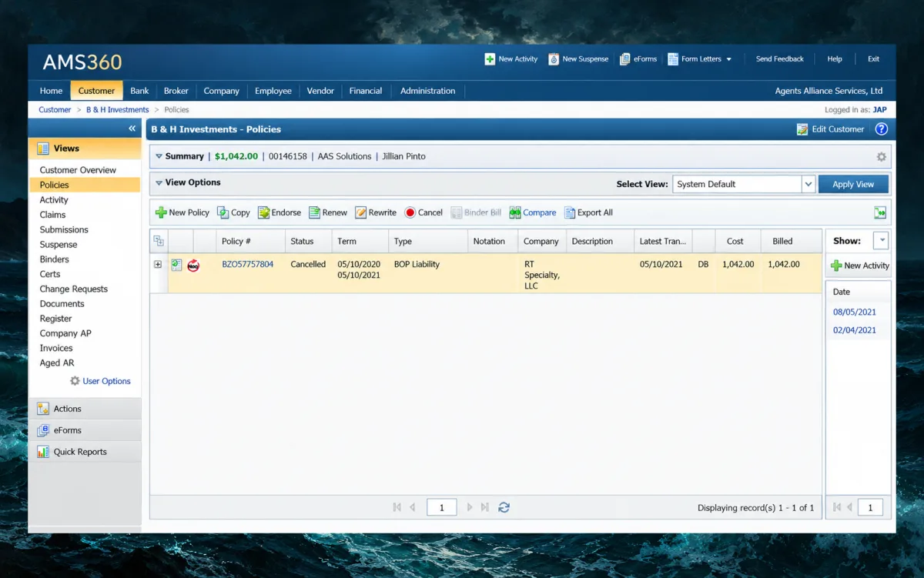Click the Edit Customer icon
924x578 pixels.
click(802, 129)
